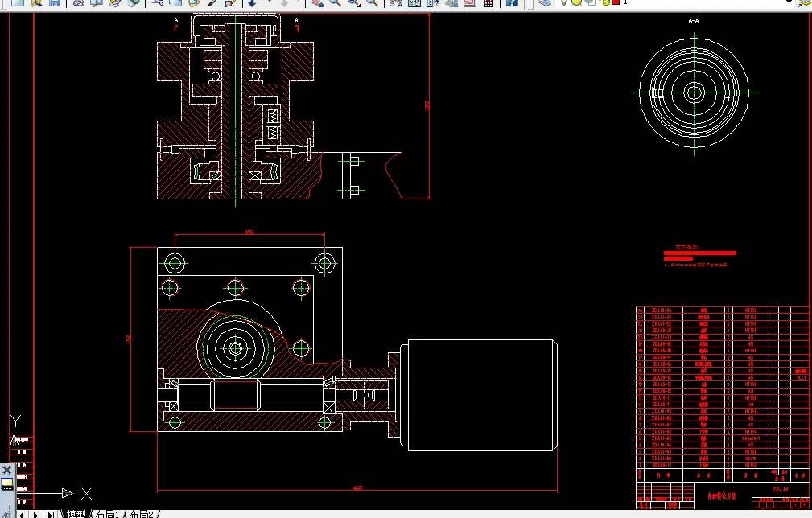Open the QuickCalc calculator icon

tap(488, 2)
